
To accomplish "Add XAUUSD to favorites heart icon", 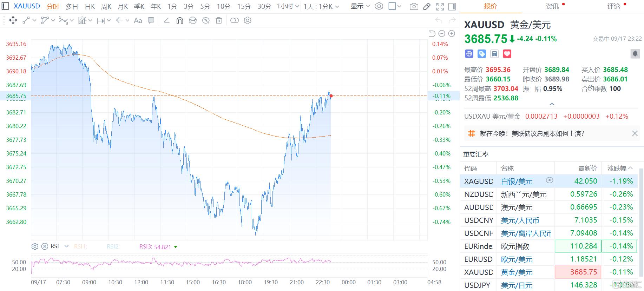I will [x=507, y=54].
